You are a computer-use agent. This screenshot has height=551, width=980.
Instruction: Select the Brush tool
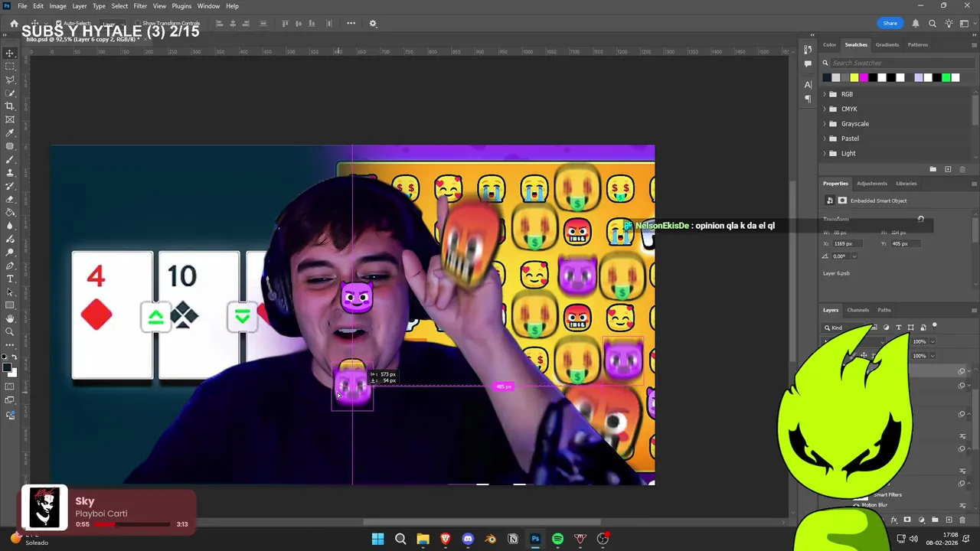coord(10,159)
